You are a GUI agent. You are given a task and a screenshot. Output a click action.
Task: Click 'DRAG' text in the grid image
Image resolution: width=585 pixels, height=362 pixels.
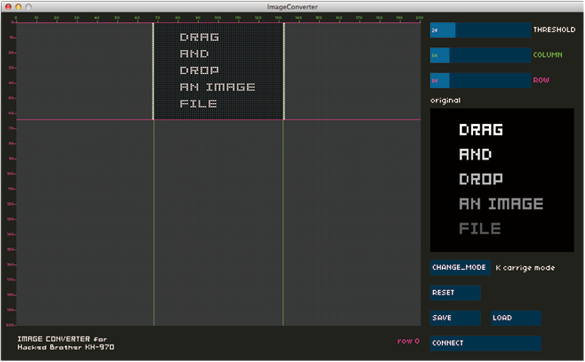pos(199,37)
